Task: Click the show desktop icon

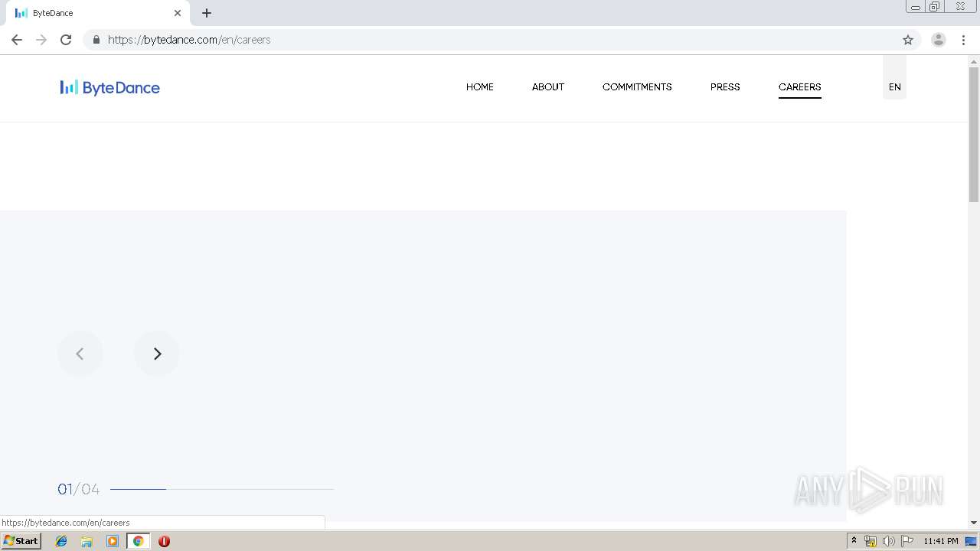Action: coord(971,541)
